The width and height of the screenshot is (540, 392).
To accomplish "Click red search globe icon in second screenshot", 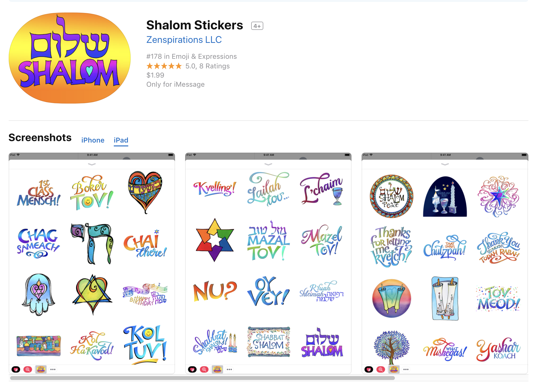I will click(x=204, y=369).
